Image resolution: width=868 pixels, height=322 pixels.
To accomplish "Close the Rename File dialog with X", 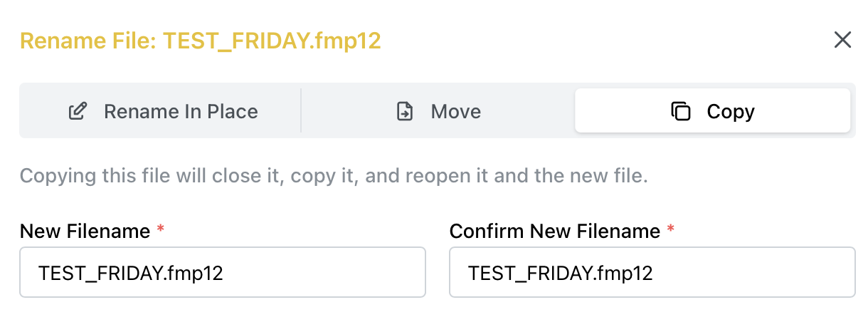I will pyautogui.click(x=842, y=40).
